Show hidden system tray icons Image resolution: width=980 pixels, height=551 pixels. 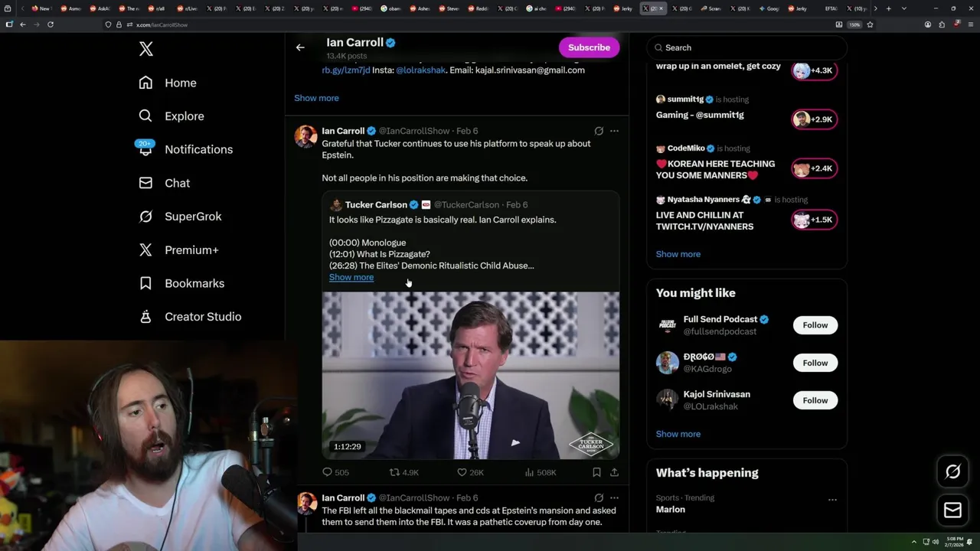(913, 542)
